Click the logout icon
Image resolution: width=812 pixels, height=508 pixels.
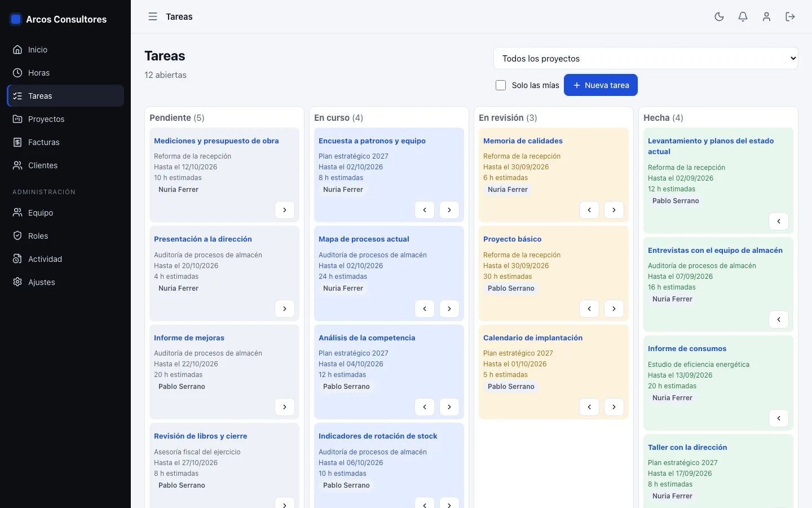(x=790, y=17)
